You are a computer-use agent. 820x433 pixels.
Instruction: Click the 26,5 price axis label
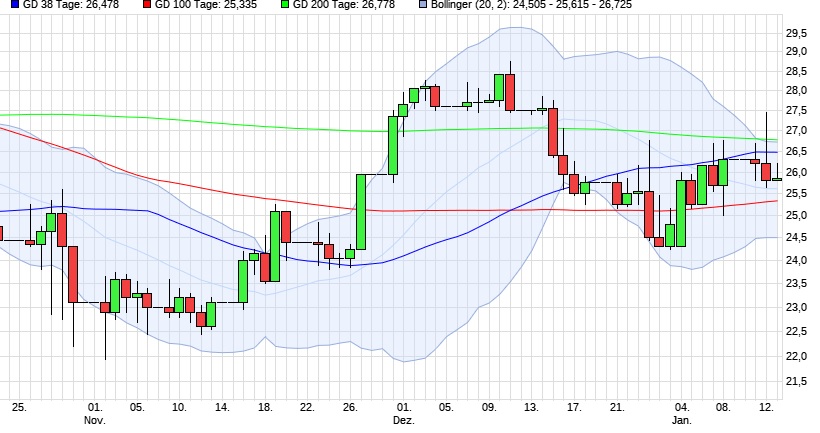[x=796, y=152]
